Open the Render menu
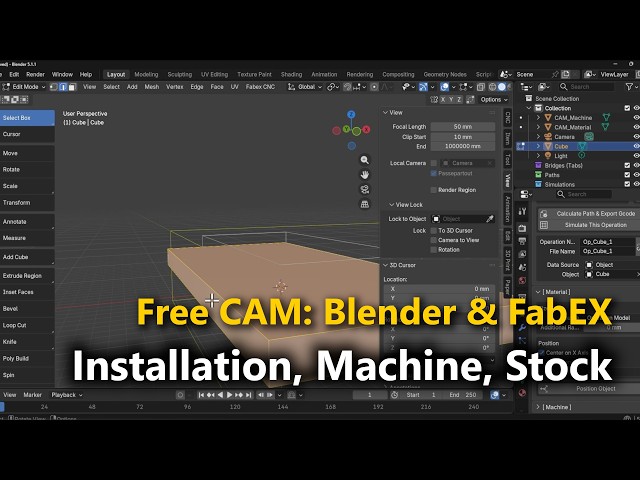The height and width of the screenshot is (480, 640). [36, 75]
